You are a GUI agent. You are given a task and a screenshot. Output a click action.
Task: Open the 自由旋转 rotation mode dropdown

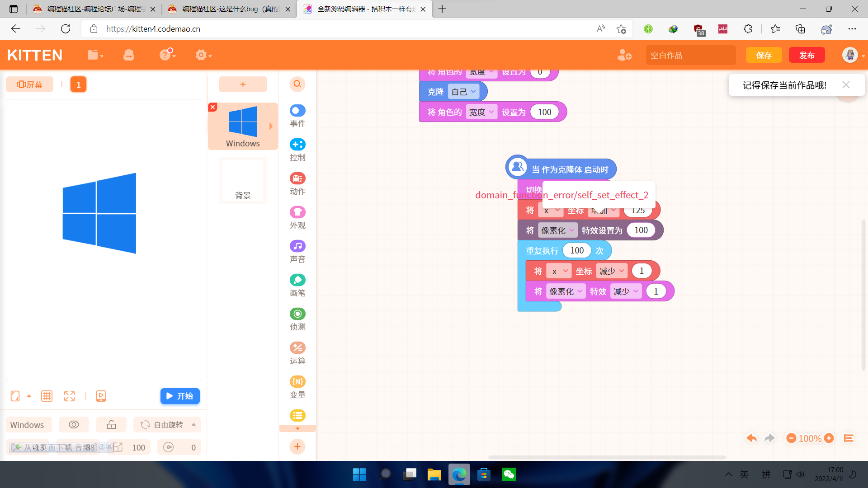pos(167,425)
